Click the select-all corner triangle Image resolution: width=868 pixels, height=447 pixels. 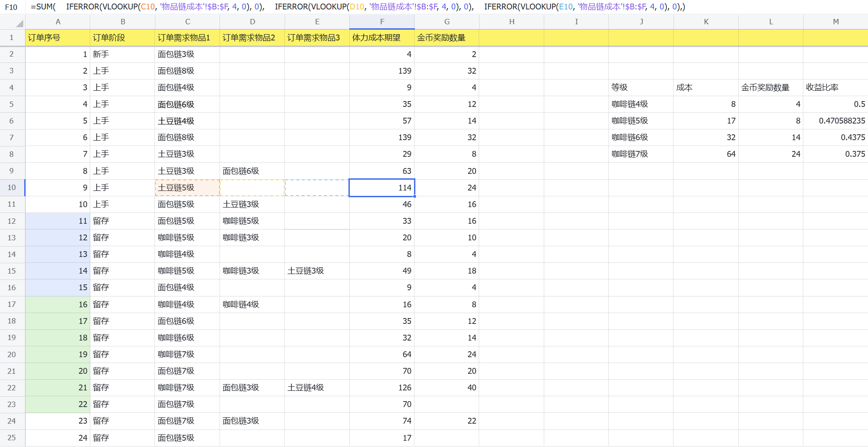click(x=19, y=23)
